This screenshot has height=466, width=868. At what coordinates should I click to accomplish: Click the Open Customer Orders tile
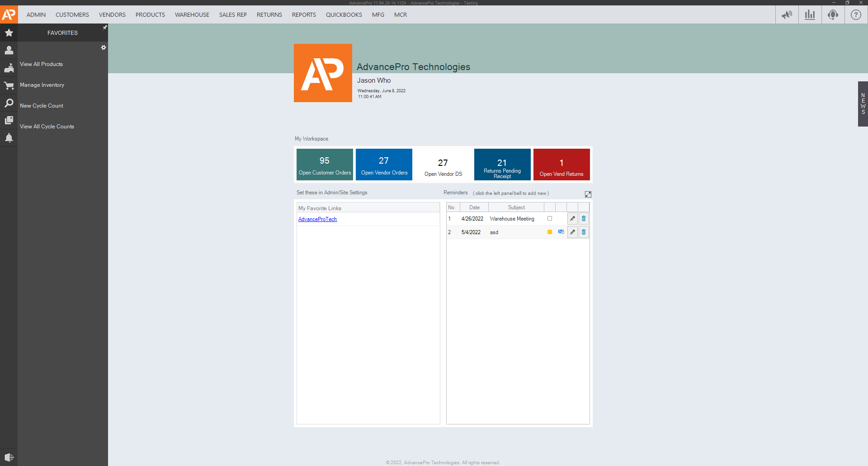pos(325,165)
